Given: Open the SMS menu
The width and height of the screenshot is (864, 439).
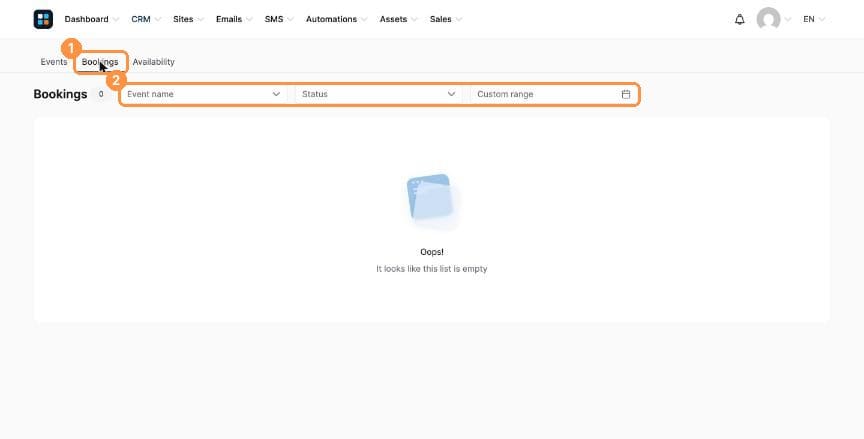Looking at the screenshot, I should pyautogui.click(x=279, y=19).
